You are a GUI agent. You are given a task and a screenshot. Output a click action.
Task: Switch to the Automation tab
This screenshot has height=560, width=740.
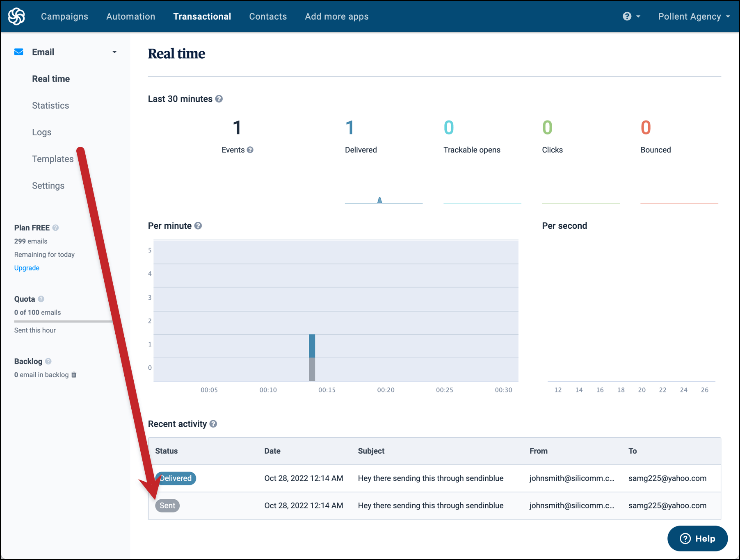point(130,16)
